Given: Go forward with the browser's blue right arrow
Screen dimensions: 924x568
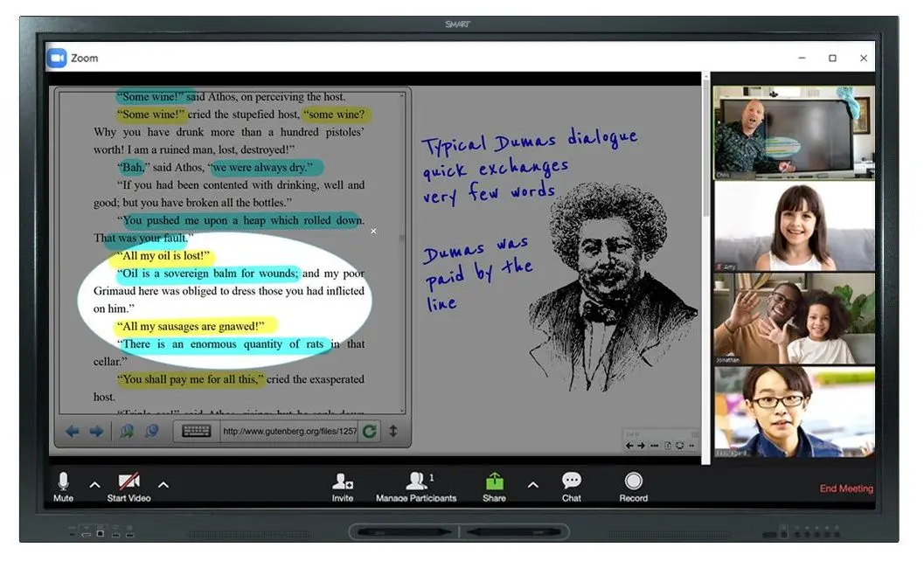Looking at the screenshot, I should (96, 431).
